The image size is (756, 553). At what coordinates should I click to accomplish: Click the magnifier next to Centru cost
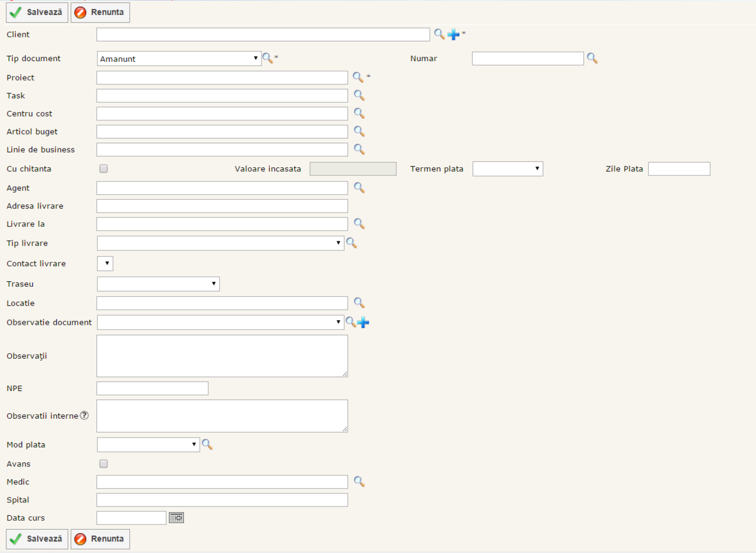(358, 114)
